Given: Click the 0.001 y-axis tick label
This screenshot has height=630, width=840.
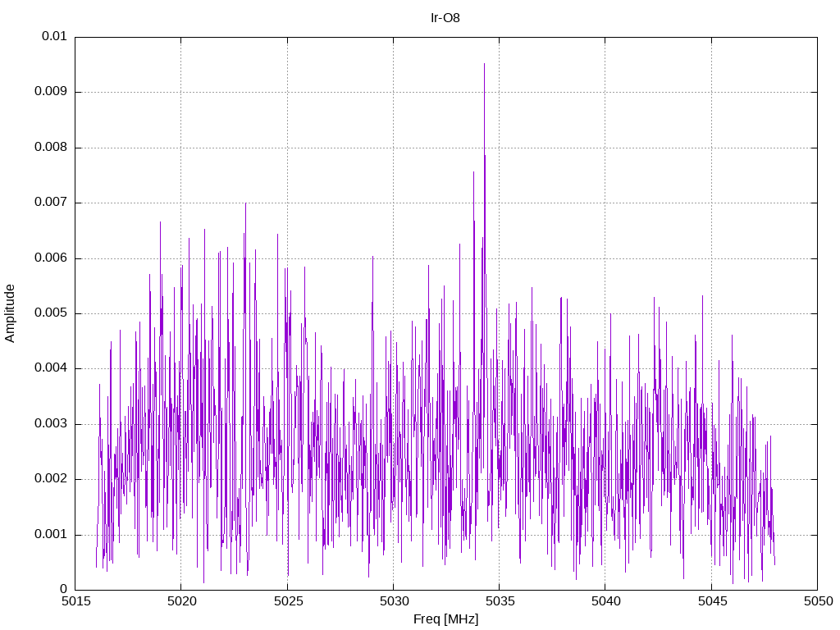Looking at the screenshot, I should point(51,535).
